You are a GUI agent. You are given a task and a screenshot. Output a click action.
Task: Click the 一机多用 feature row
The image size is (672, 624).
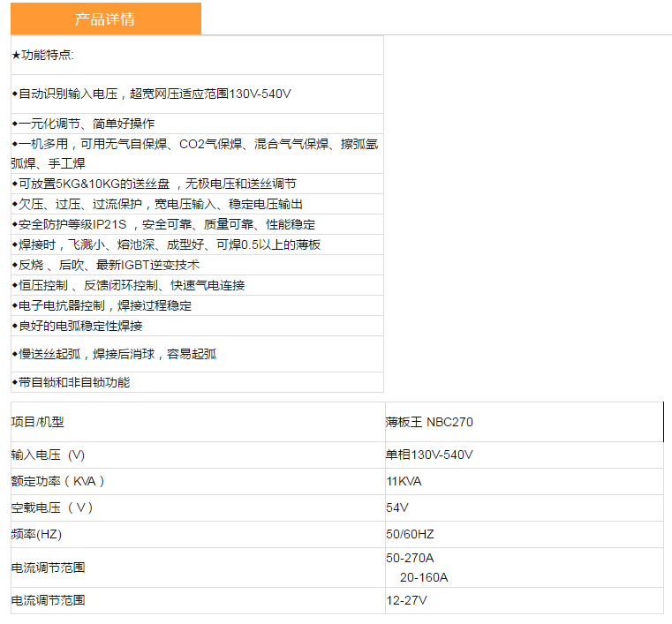click(x=197, y=154)
